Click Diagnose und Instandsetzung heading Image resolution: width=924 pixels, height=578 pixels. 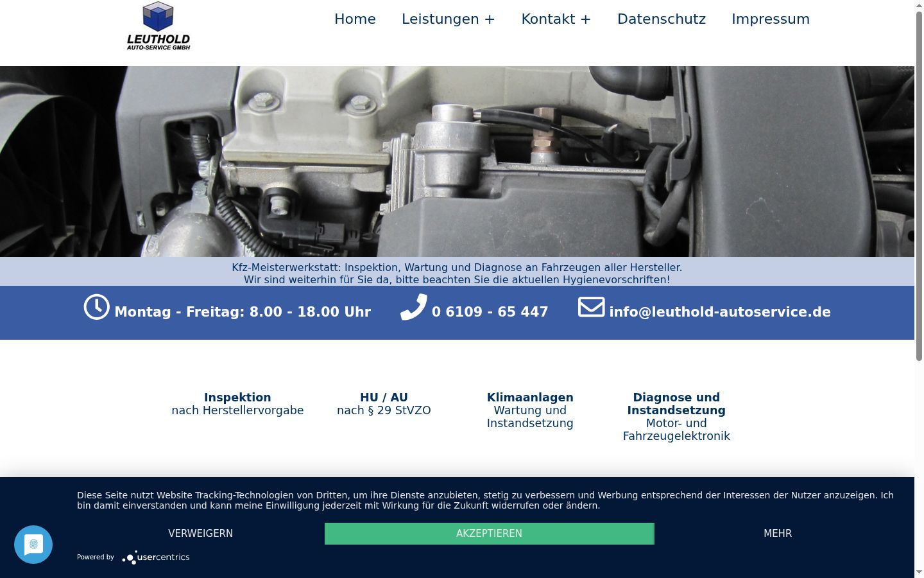676,404
